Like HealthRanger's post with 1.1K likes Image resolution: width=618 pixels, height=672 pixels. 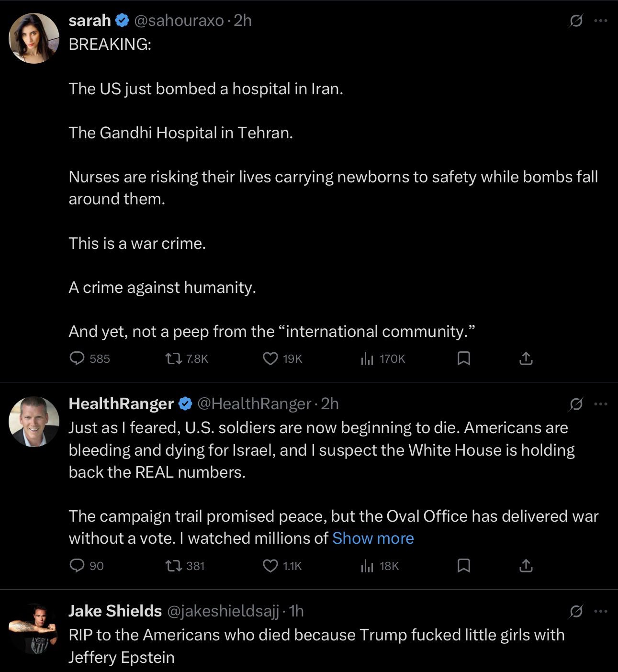(270, 566)
